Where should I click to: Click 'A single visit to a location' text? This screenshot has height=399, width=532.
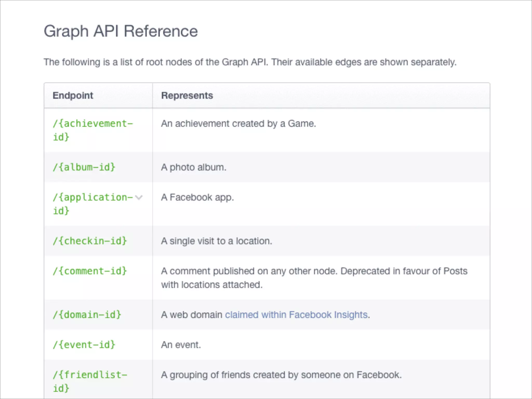[x=216, y=241]
